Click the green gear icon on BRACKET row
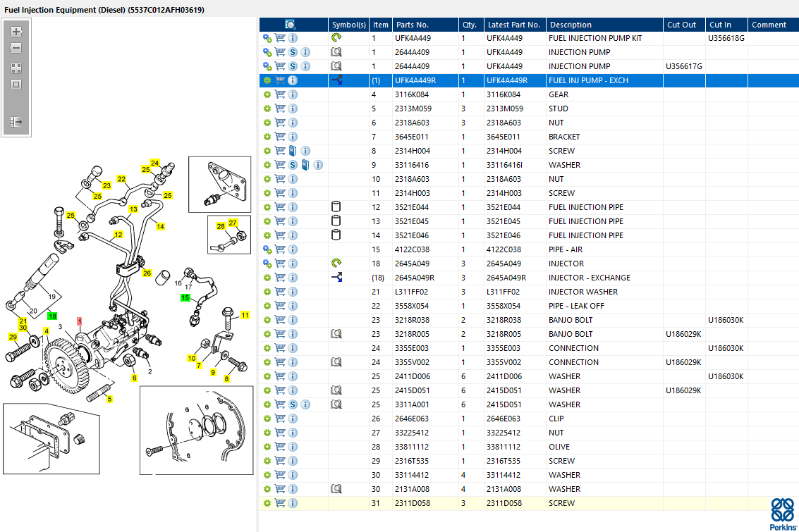Viewport: 799px width, 532px height. tap(267, 137)
